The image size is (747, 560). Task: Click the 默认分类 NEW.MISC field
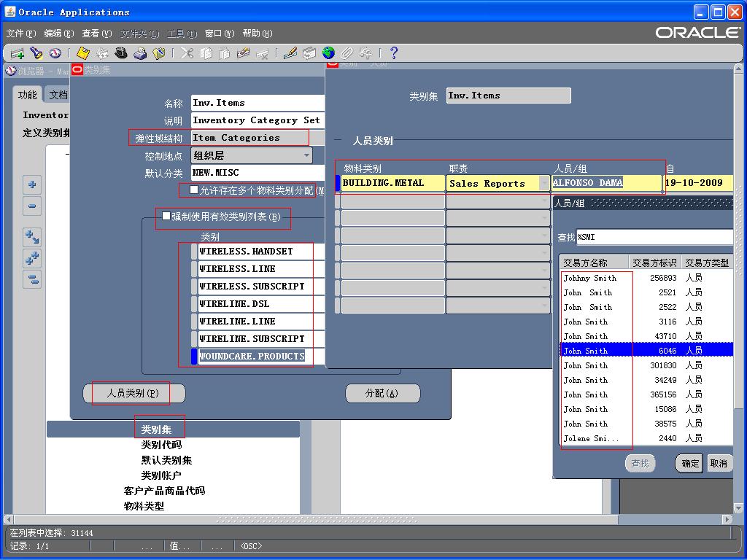click(x=258, y=172)
